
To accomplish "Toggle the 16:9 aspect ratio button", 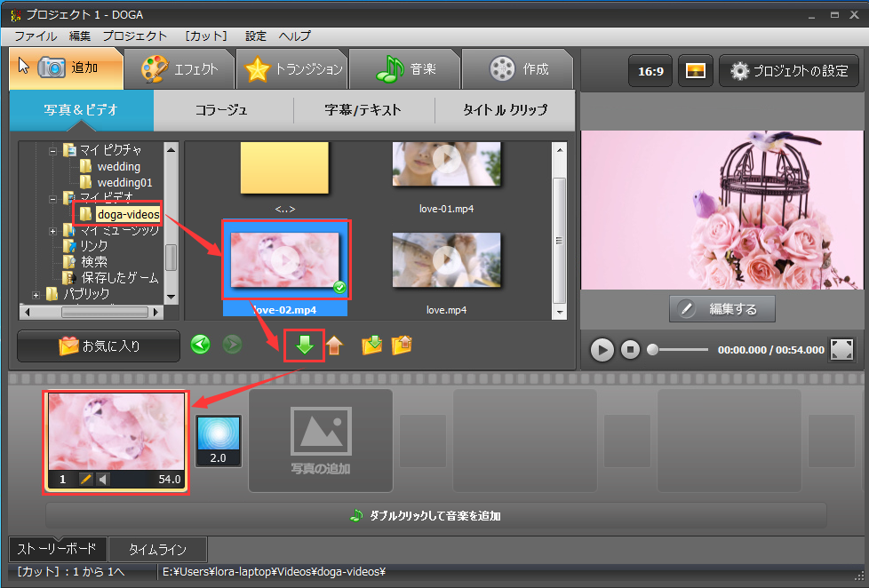I will click(x=650, y=71).
